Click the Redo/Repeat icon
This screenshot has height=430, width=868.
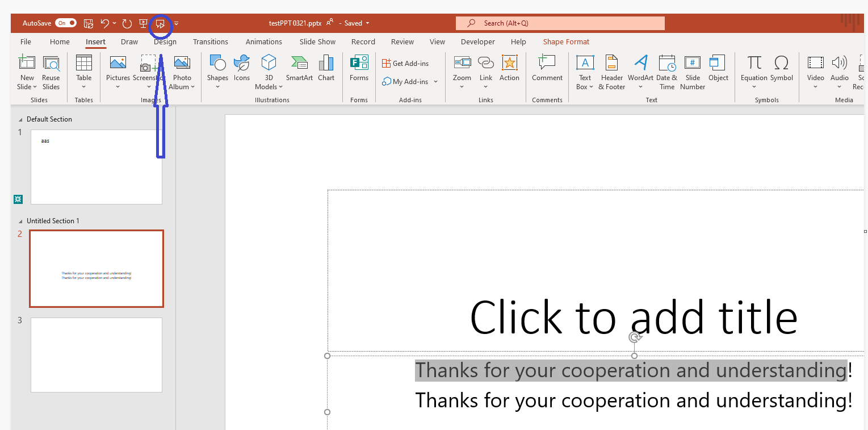tap(127, 23)
